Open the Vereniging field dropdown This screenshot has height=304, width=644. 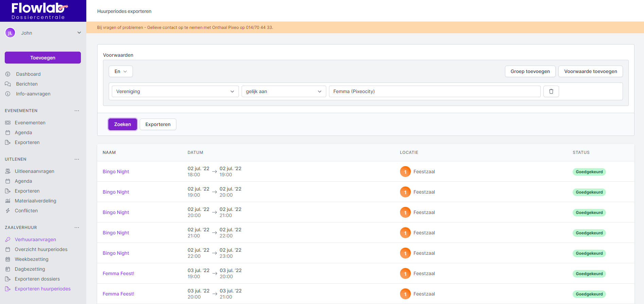pos(175,91)
